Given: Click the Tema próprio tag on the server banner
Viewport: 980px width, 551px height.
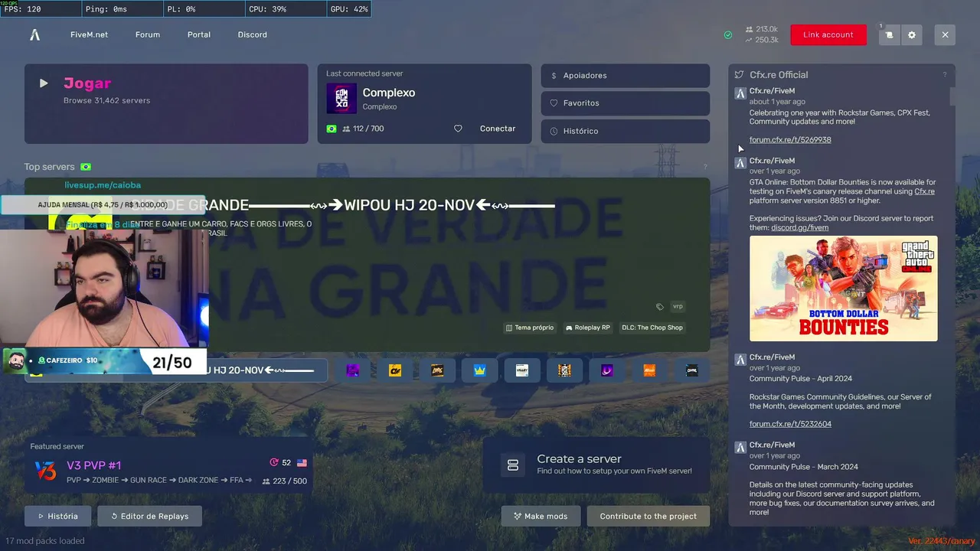Looking at the screenshot, I should tap(530, 328).
